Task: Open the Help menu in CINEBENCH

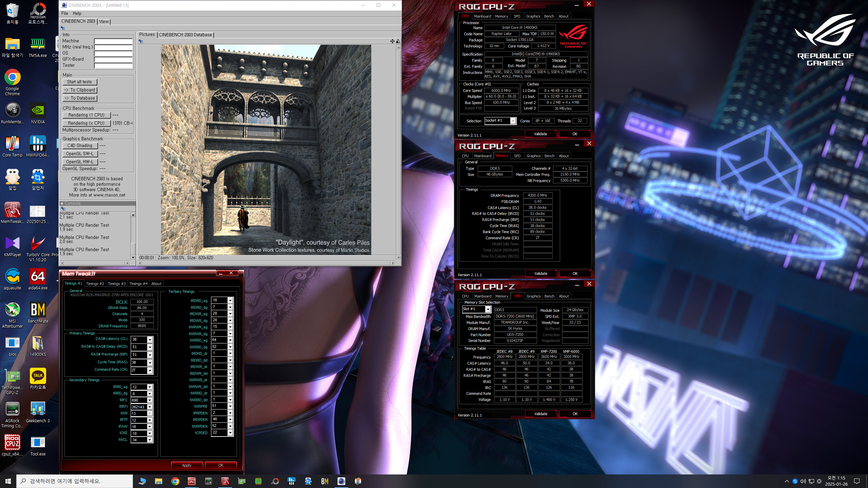Action: pyautogui.click(x=77, y=13)
